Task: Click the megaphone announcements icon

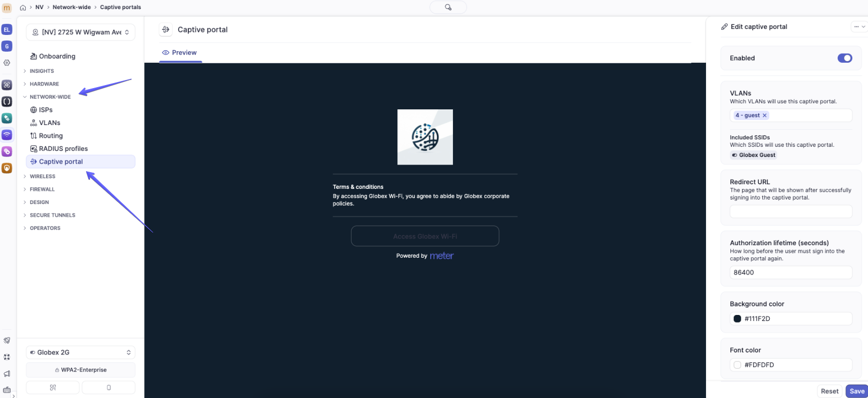Action: click(x=7, y=374)
